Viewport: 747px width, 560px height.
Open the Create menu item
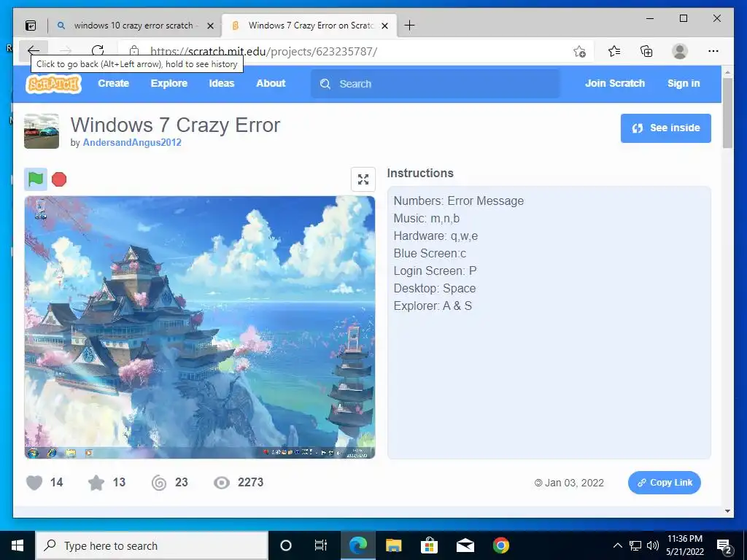(x=113, y=83)
